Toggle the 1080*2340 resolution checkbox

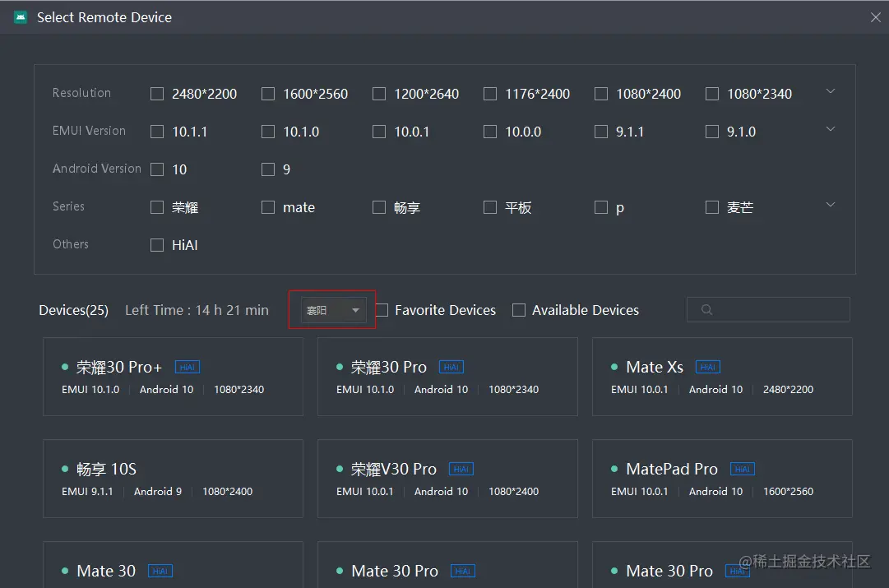(712, 94)
